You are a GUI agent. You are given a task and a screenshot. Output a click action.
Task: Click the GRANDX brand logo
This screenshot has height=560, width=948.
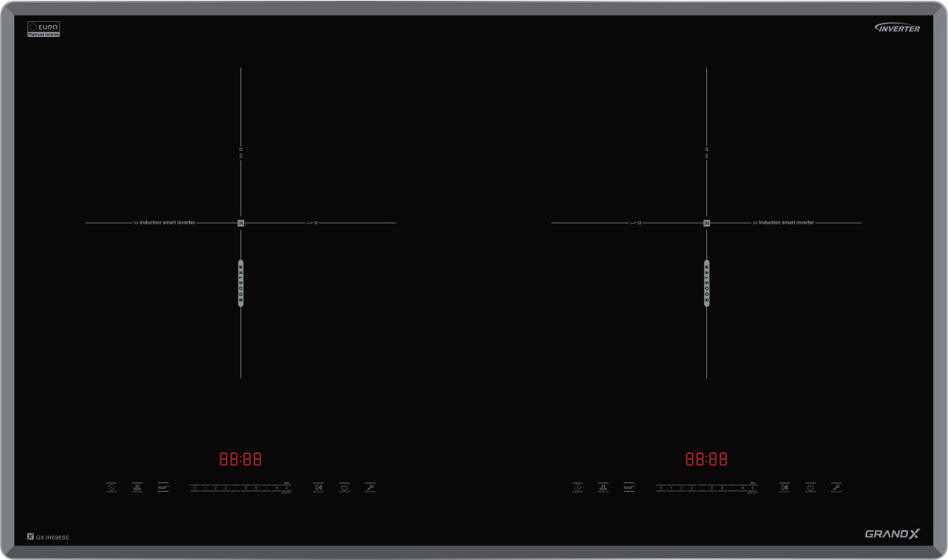click(892, 533)
